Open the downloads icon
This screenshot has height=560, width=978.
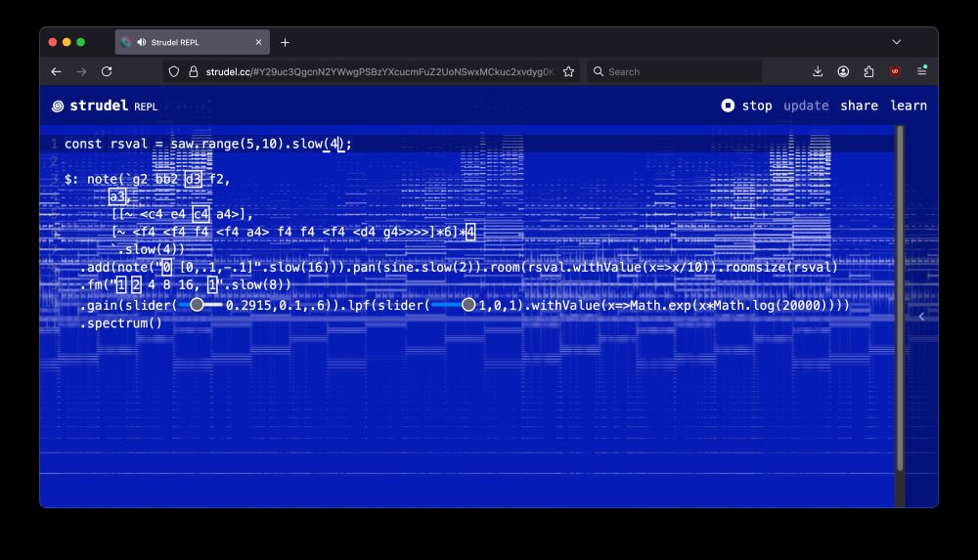(818, 71)
